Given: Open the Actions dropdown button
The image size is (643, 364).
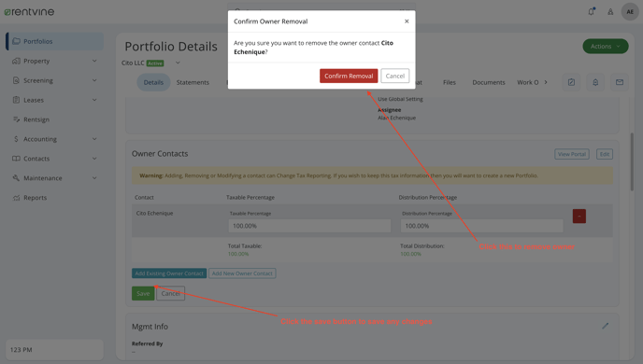Looking at the screenshot, I should (606, 47).
